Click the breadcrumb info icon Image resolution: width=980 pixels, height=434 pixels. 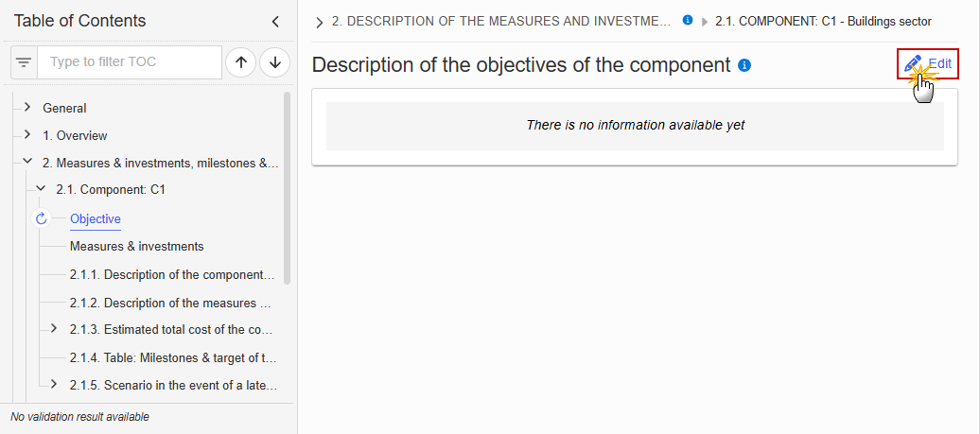click(x=688, y=20)
